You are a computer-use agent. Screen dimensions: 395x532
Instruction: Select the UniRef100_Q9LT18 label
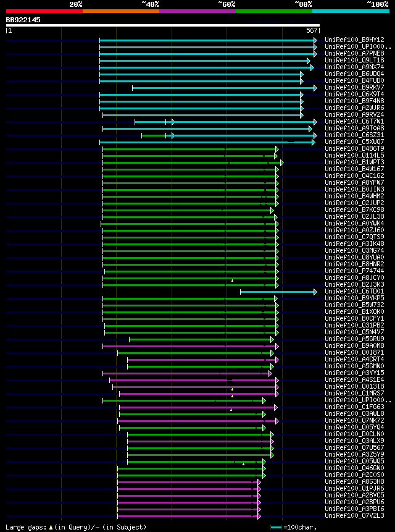(x=354, y=61)
